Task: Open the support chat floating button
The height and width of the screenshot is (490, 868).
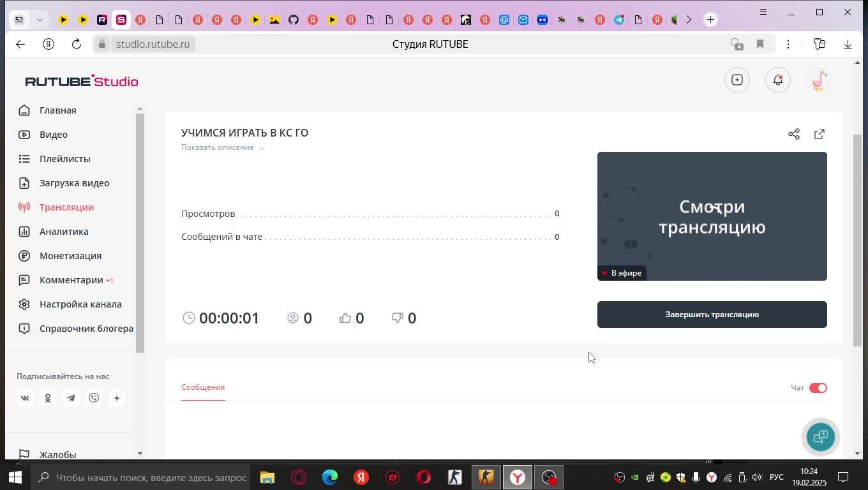Action: click(x=820, y=437)
